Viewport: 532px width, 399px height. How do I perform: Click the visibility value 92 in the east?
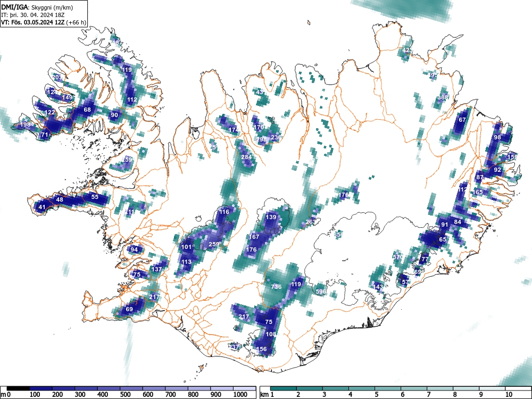point(497,170)
